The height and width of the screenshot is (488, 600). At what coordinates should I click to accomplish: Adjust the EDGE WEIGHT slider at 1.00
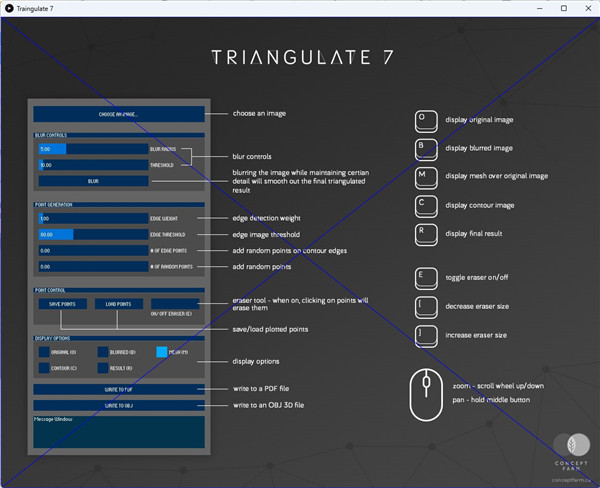point(93,219)
